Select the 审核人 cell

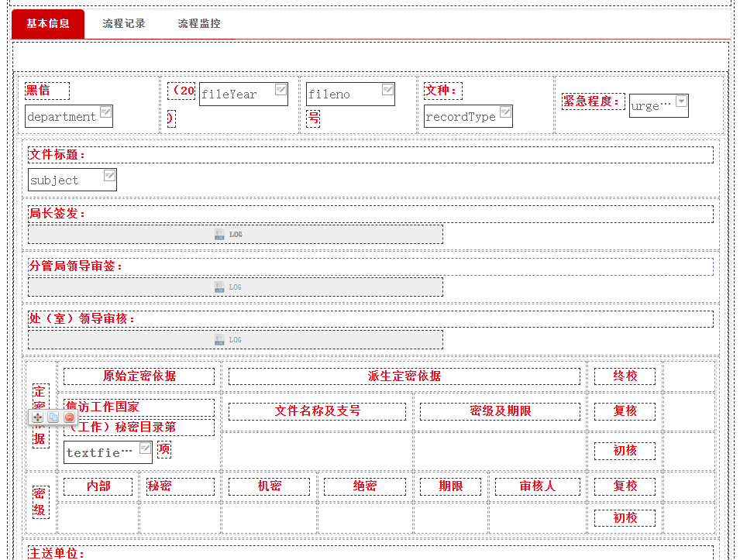(538, 486)
